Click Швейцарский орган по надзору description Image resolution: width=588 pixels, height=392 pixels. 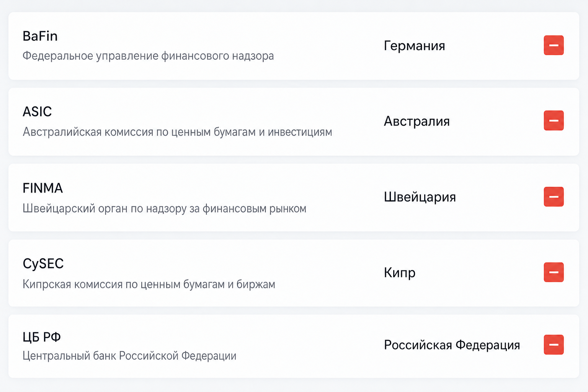click(164, 209)
